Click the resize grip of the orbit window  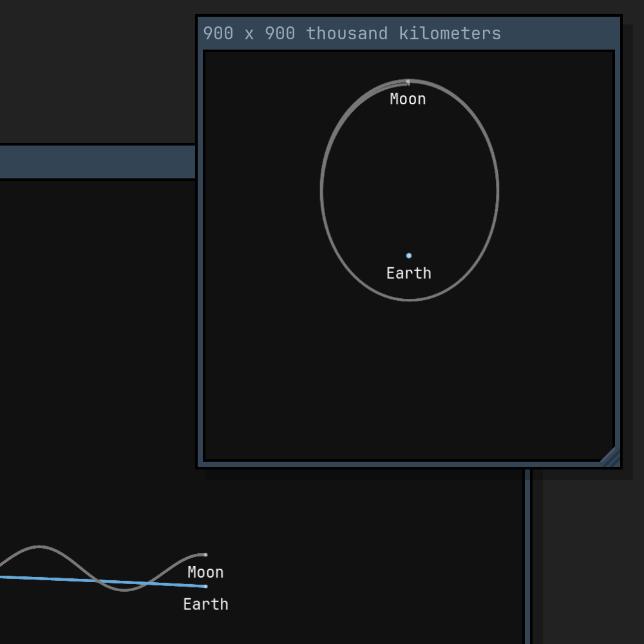(x=611, y=456)
